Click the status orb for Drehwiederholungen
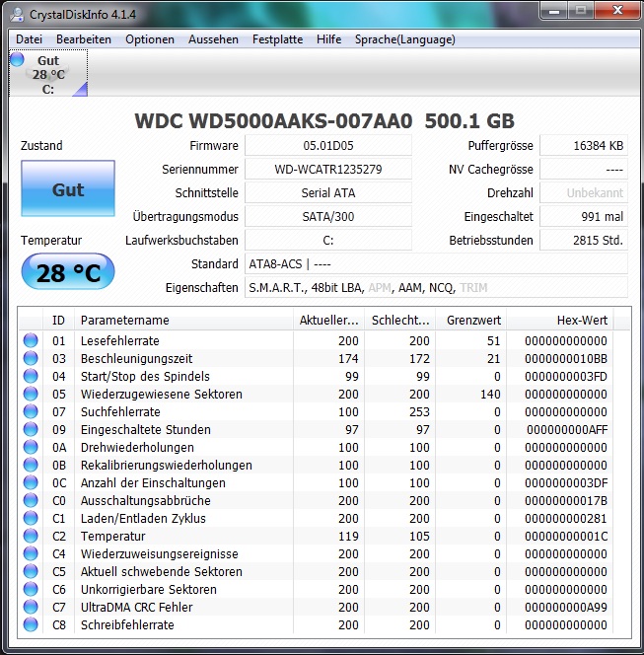 point(31,447)
